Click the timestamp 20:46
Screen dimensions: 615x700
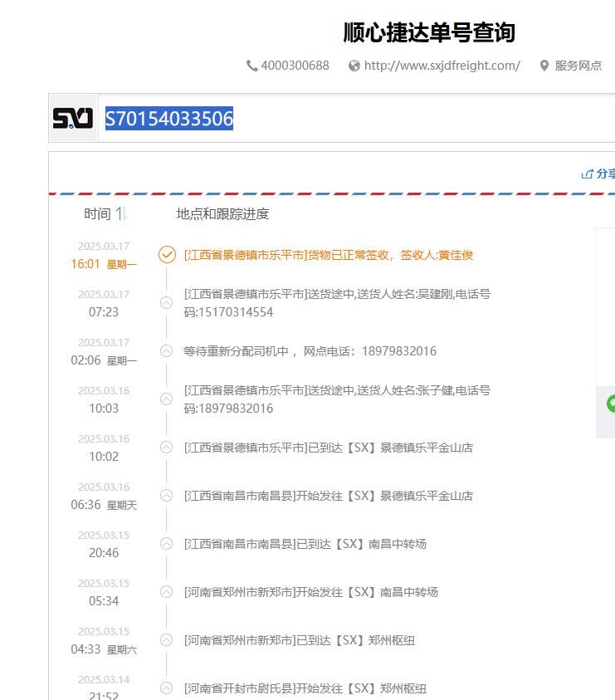pyautogui.click(x=104, y=553)
